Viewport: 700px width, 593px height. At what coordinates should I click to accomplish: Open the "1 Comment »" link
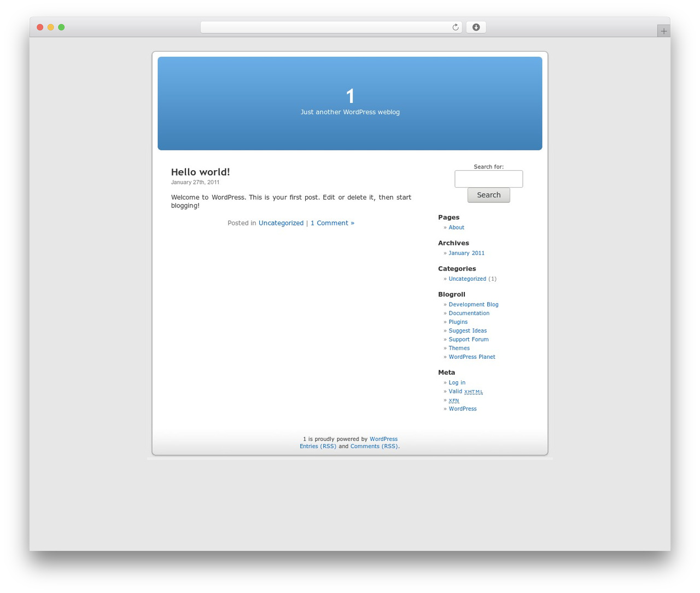[x=332, y=223]
